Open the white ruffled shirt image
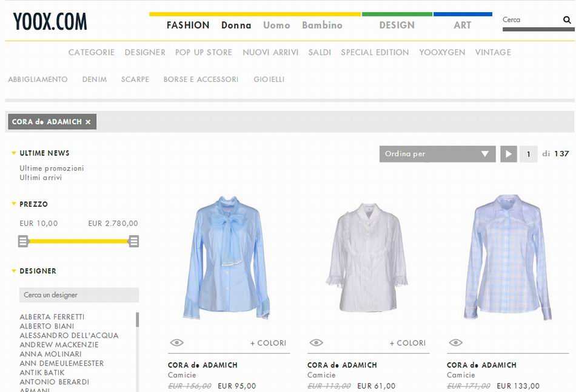Viewport: 576px width, 392px height. pyautogui.click(x=367, y=257)
